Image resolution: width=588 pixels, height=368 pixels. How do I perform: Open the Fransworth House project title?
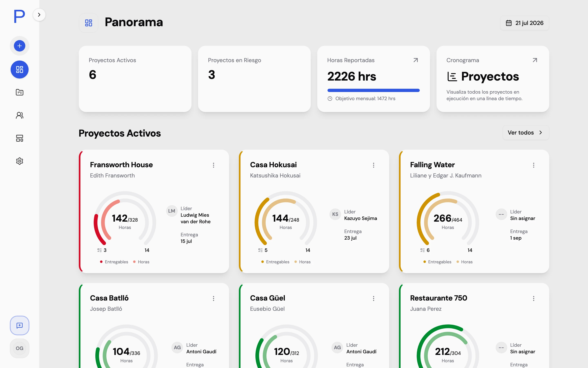click(x=121, y=165)
